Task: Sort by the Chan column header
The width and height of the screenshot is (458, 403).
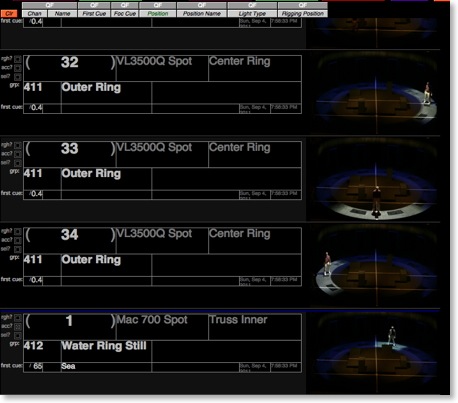Action: [x=34, y=13]
